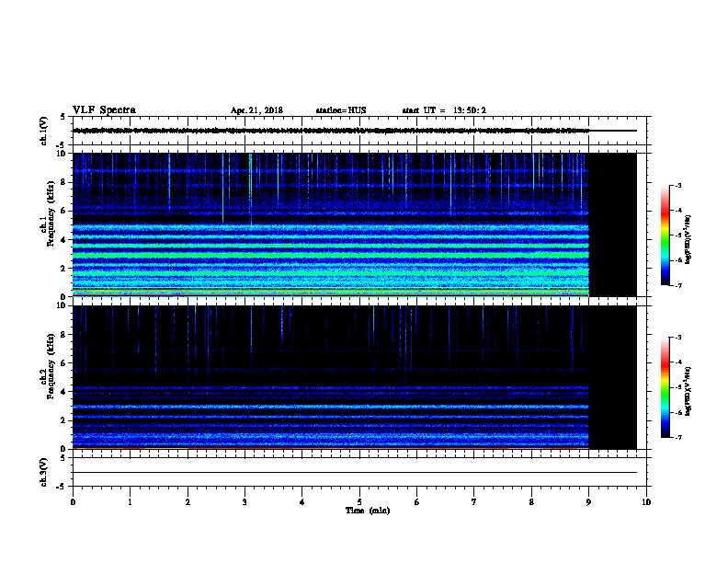Click the "Time (min)" axis label

pos(368,511)
